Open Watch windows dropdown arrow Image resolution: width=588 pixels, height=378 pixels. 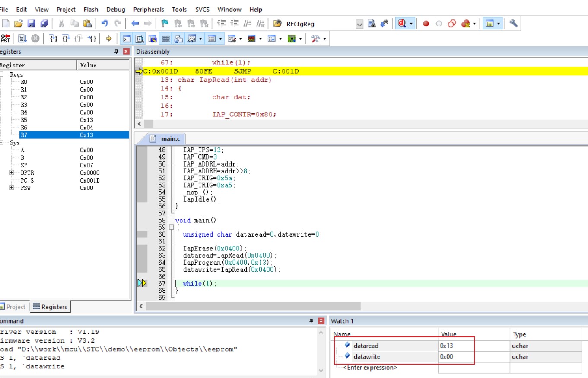201,38
